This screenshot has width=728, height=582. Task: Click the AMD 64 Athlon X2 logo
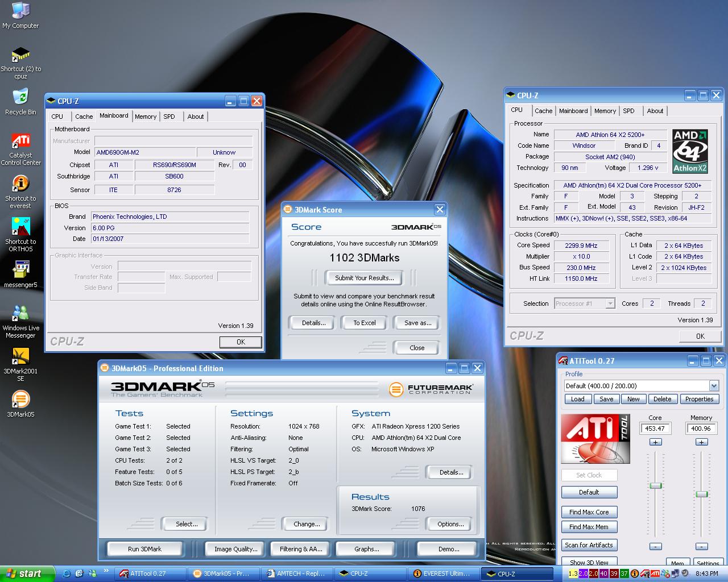coord(690,151)
